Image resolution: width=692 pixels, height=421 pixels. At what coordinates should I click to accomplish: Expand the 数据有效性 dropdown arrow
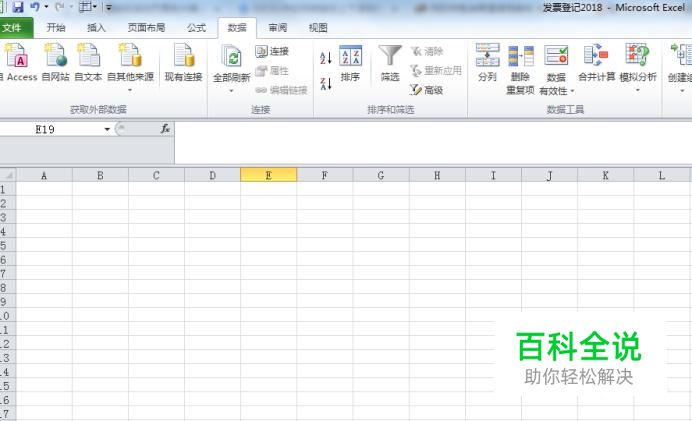point(572,91)
